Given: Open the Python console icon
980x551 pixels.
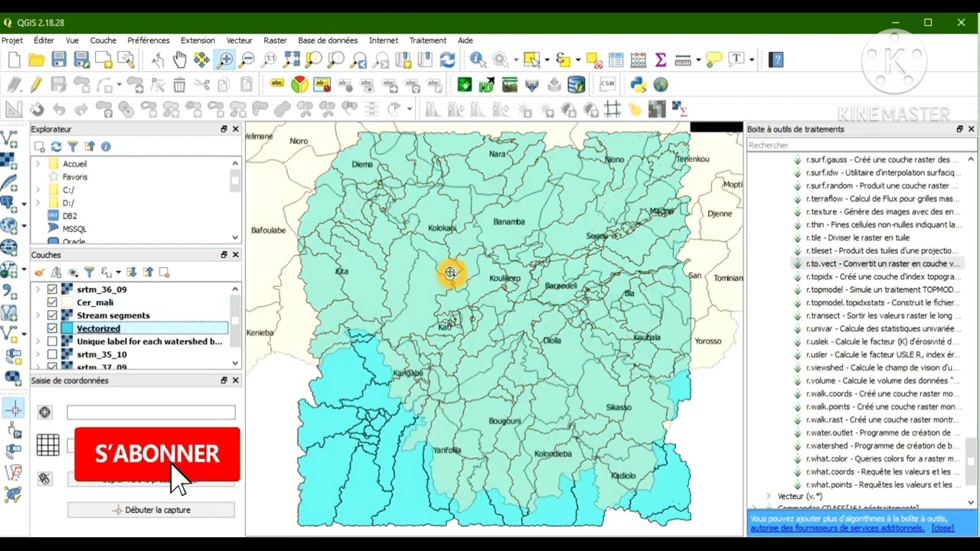Looking at the screenshot, I should point(639,85).
